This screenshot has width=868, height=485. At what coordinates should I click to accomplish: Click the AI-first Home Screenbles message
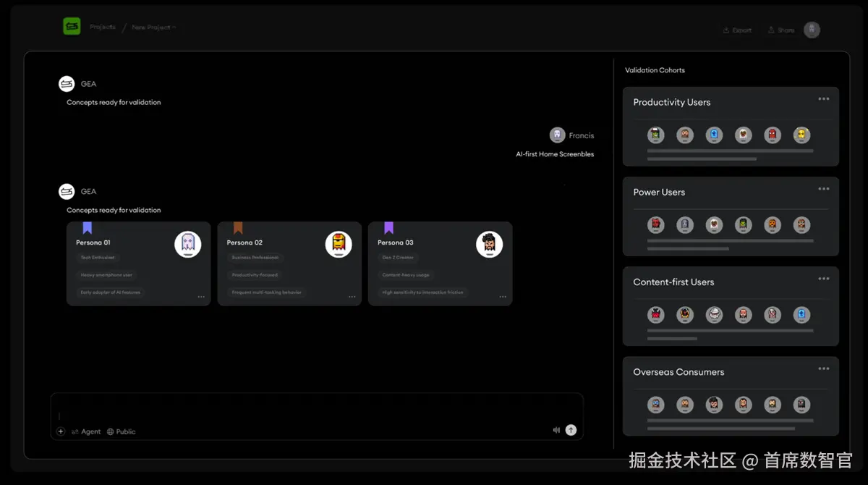tap(555, 154)
